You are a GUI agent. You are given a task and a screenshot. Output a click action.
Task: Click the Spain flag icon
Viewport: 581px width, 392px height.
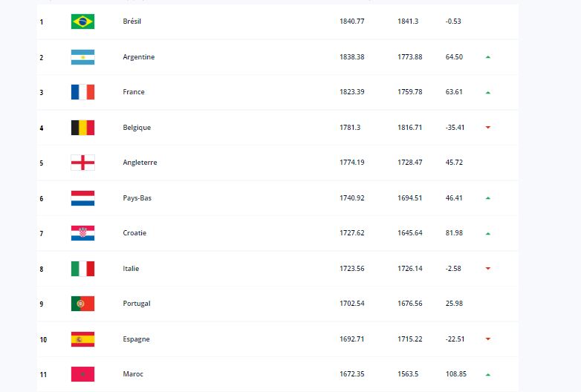click(82, 339)
